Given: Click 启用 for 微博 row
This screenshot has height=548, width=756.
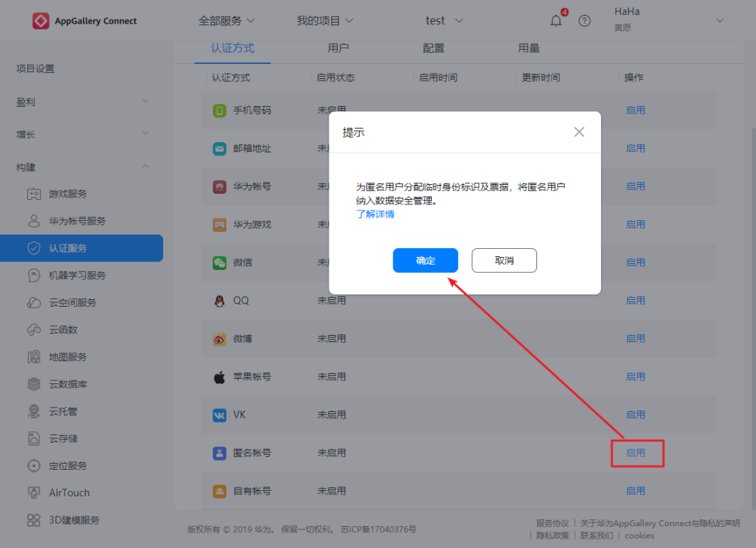Looking at the screenshot, I should pyautogui.click(x=635, y=339).
